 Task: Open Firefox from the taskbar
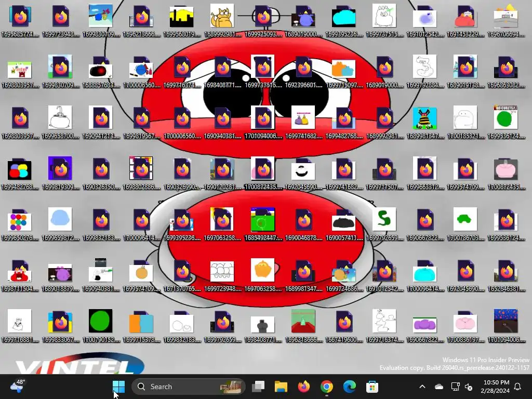[303, 387]
